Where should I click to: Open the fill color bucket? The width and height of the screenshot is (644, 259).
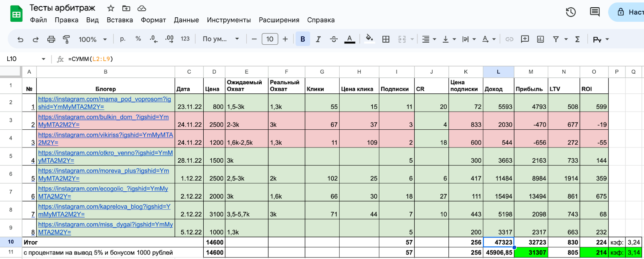pyautogui.click(x=369, y=39)
